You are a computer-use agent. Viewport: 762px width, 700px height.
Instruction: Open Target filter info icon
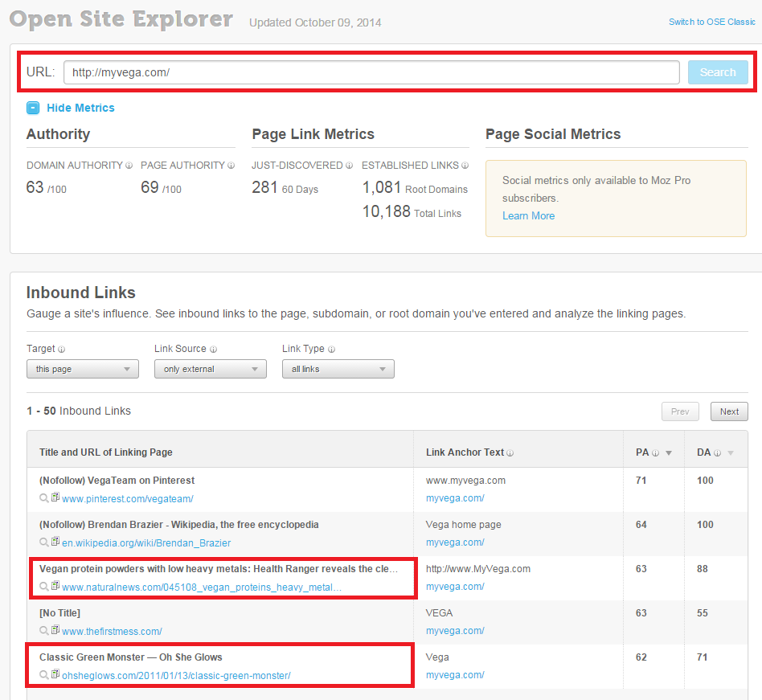tap(61, 350)
